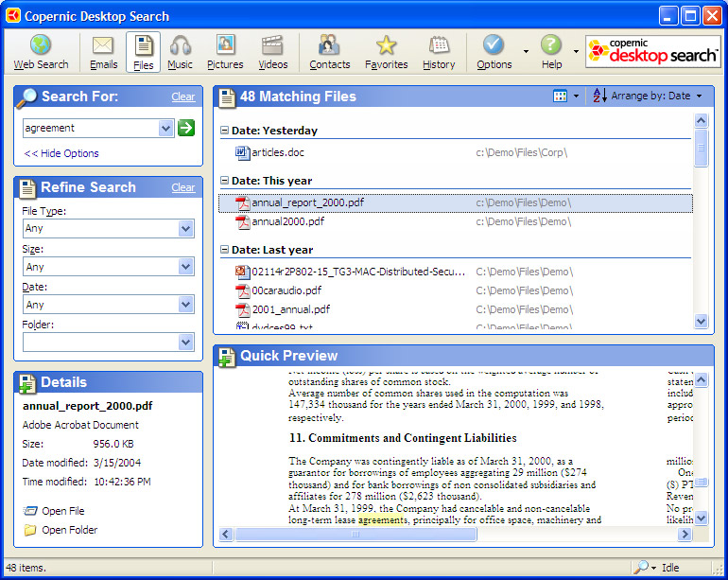Select annual2000.pdf file name
This screenshot has width=728, height=580.
click(x=287, y=221)
